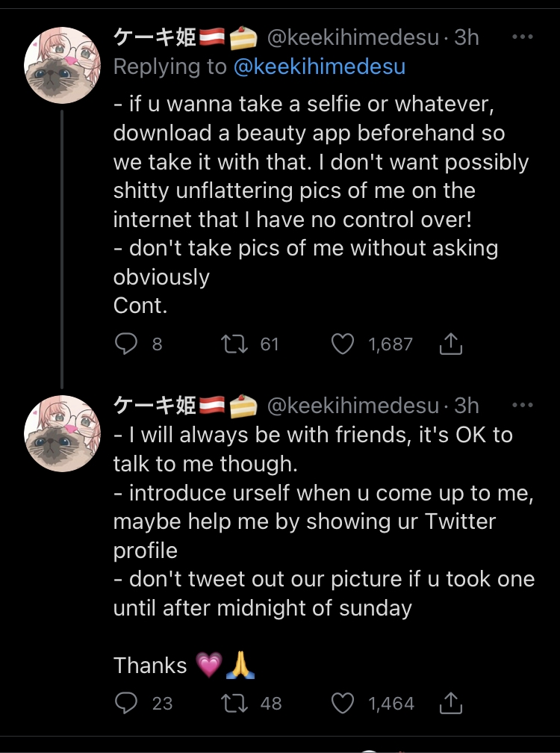Viewport: 560px width, 753px height.
Task: Open first tweet's display name ケーキ姫
Action: (154, 37)
